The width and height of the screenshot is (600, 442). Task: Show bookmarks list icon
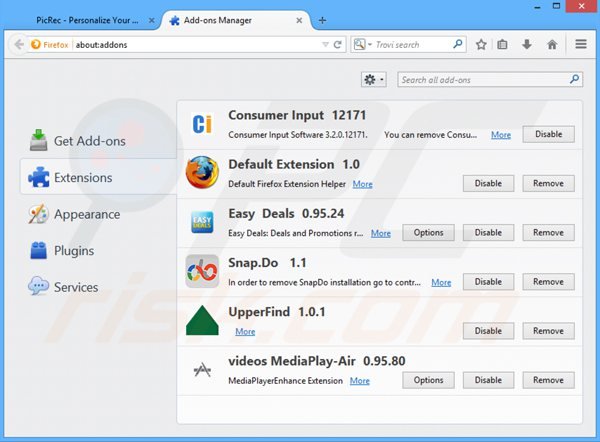502,45
